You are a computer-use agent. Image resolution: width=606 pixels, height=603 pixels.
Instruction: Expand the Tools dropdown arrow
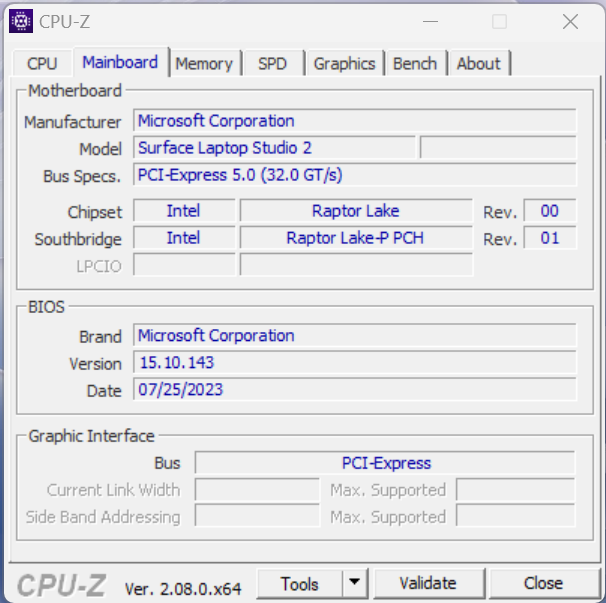click(x=354, y=583)
